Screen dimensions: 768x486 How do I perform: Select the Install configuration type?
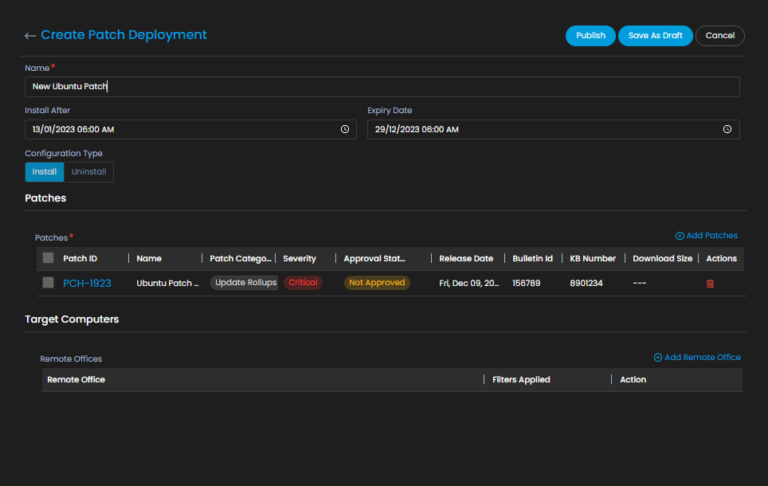[x=45, y=172]
